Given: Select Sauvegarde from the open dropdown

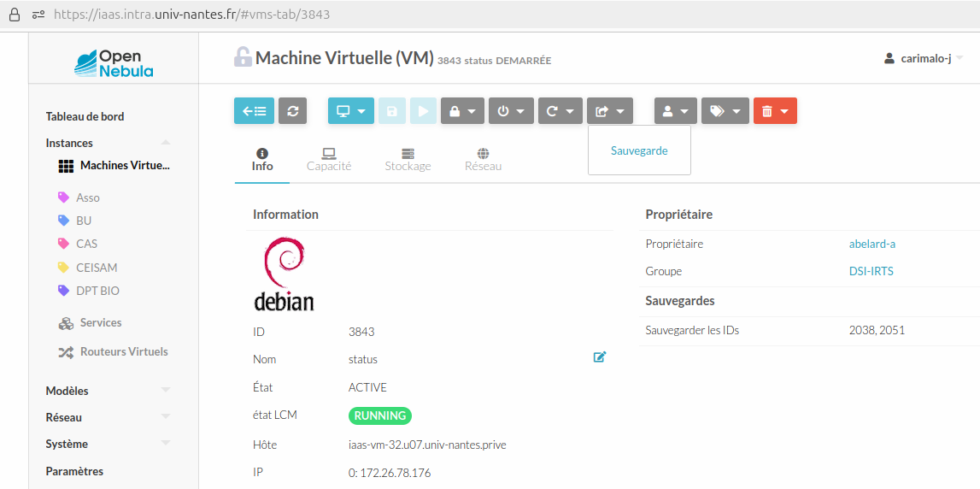Looking at the screenshot, I should point(638,150).
